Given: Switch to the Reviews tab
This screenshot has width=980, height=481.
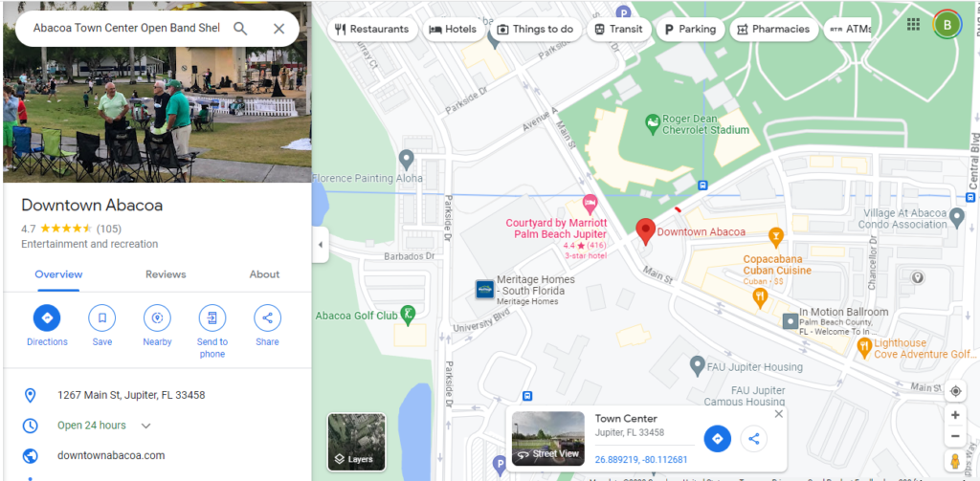Looking at the screenshot, I should click(x=166, y=274).
